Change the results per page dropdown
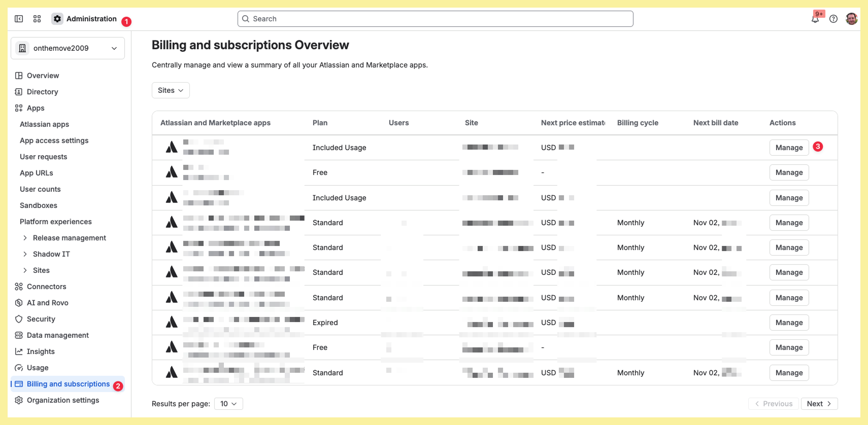Viewport: 868px width, 425px height. pyautogui.click(x=228, y=404)
